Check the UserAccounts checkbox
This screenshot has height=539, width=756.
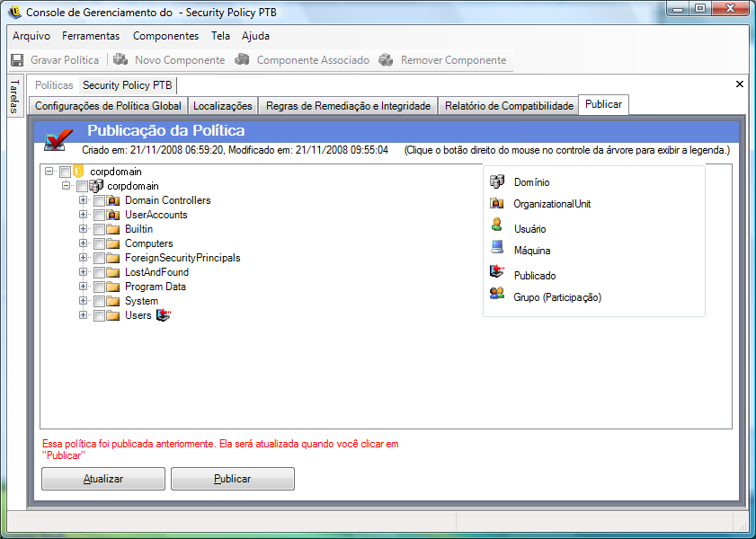99,215
